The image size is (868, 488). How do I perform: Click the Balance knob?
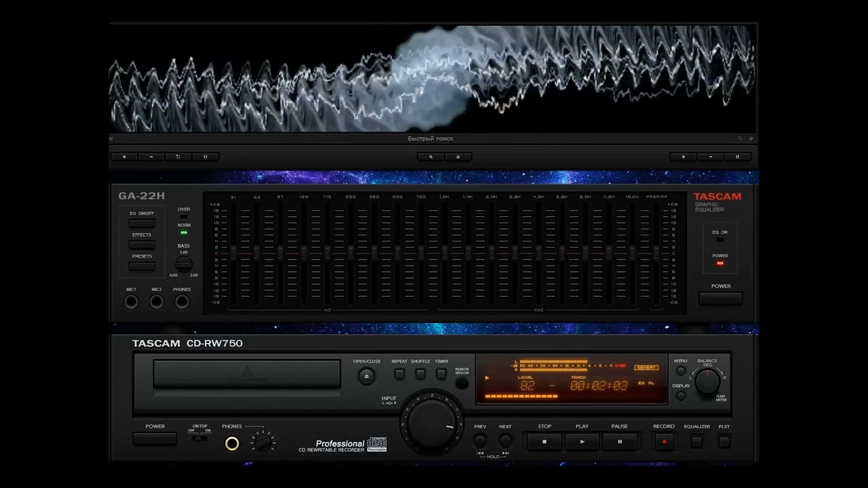click(707, 382)
